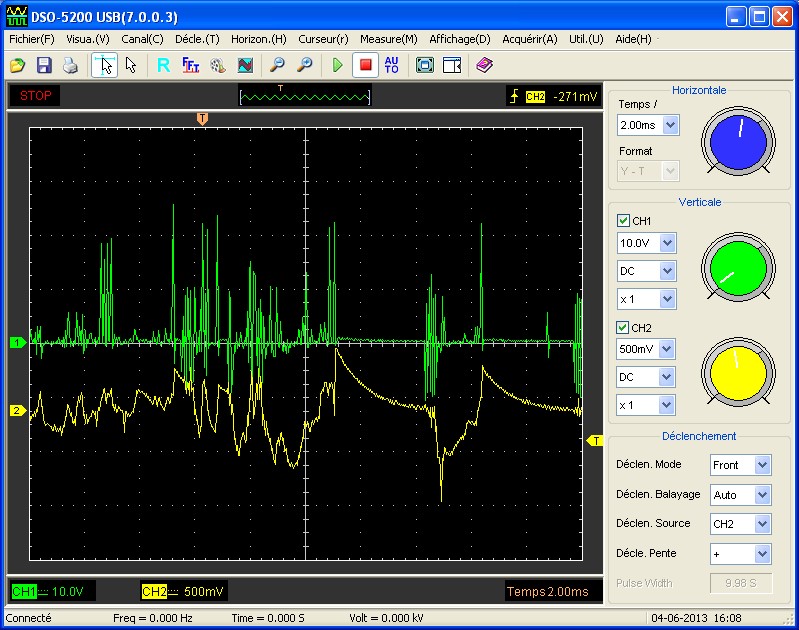Print using the printer icon

click(70, 65)
